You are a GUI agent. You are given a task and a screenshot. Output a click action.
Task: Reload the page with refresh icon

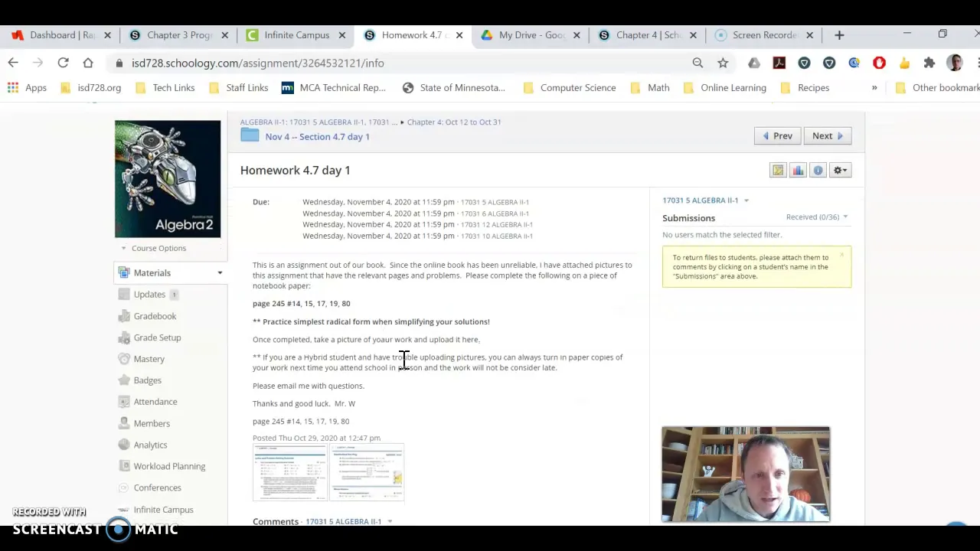click(64, 63)
